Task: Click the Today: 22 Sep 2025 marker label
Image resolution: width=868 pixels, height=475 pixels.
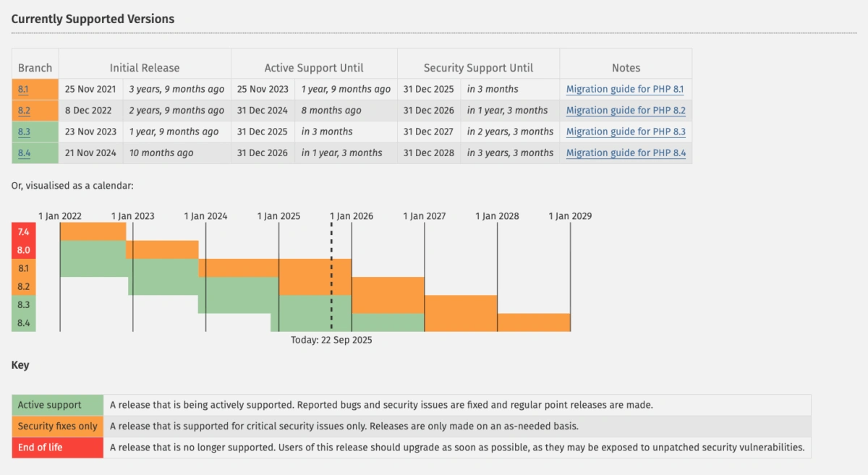Action: (331, 340)
